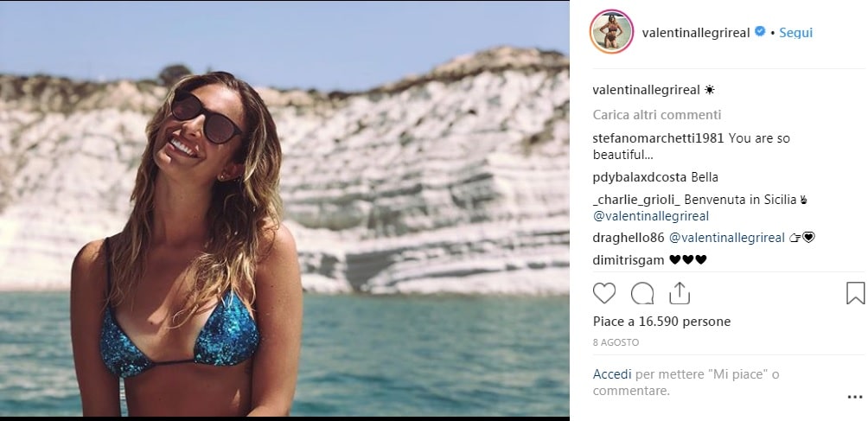
Task: Click the 8 AGOSTO post date
Action: (616, 342)
